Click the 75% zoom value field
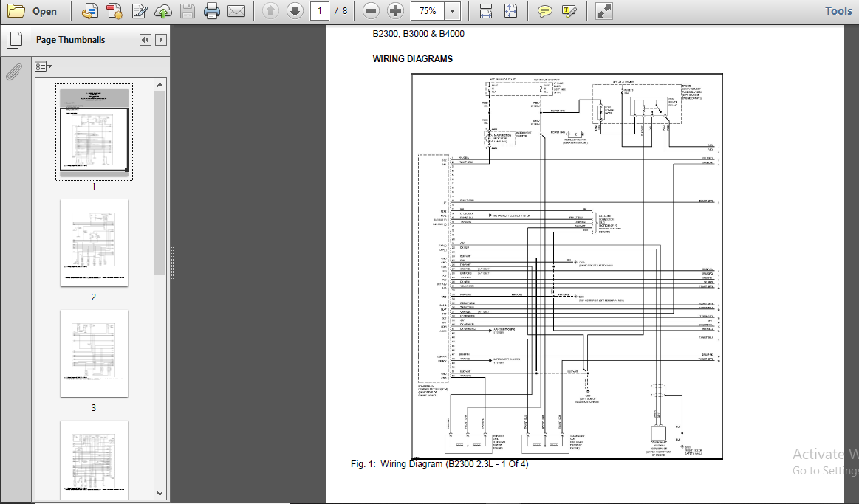This screenshot has height=504, width=859. 428,11
